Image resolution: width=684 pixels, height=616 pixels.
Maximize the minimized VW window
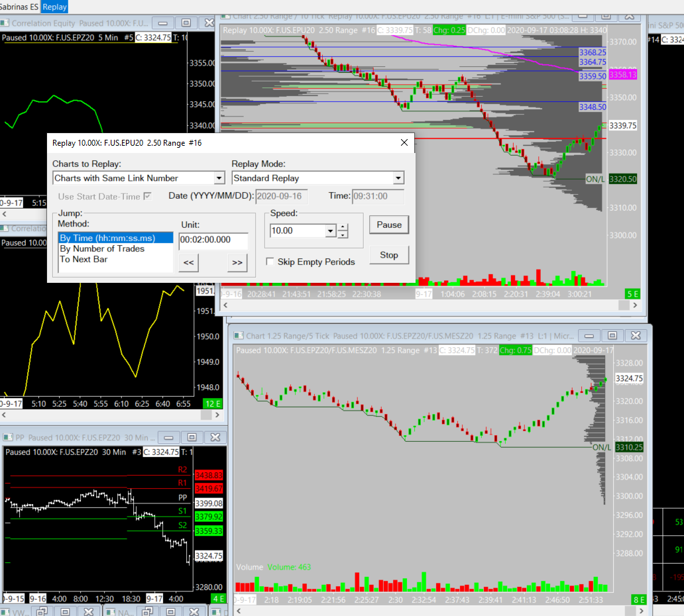[65, 611]
